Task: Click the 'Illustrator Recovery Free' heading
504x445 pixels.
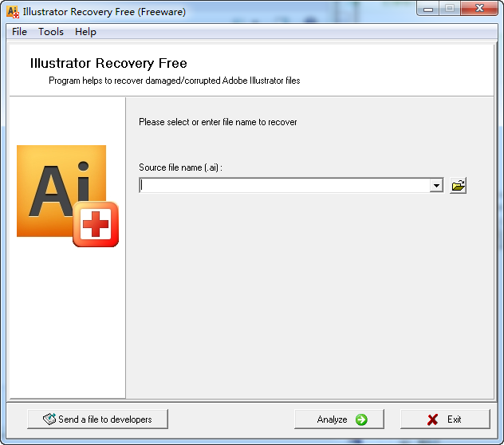Action: 108,63
